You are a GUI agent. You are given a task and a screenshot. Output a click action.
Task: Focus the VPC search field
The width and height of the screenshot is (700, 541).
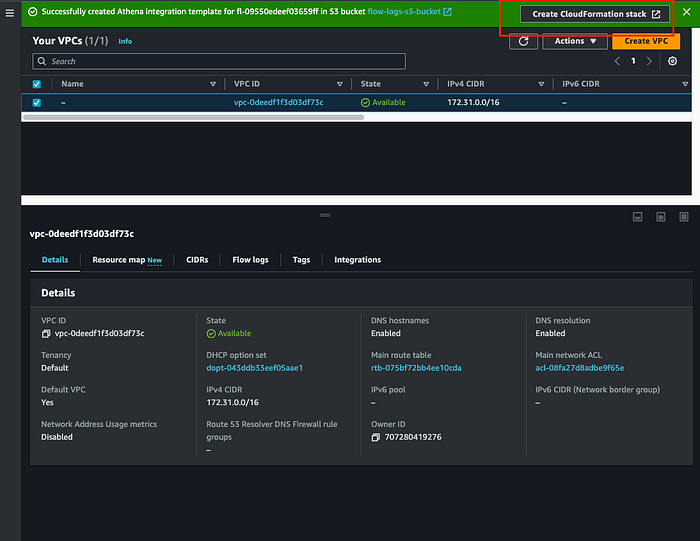click(219, 61)
